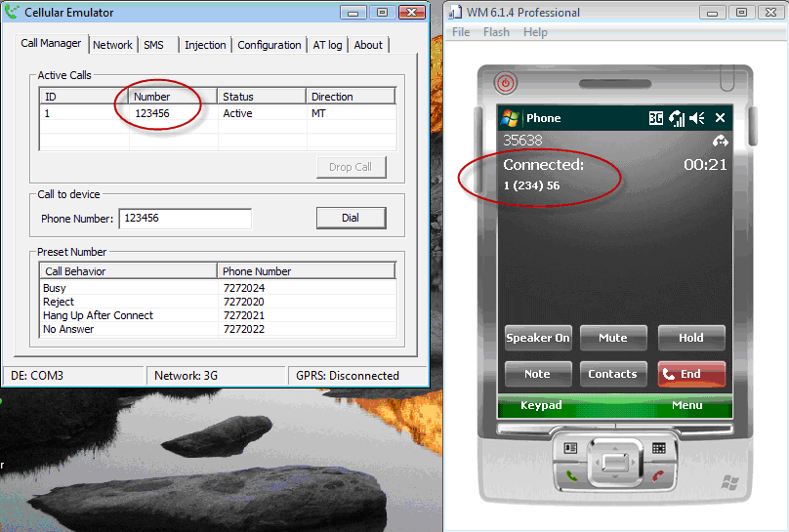Viewport: 789px width, 532px height.
Task: Click the speaker volume icon on phone
Action: coord(697,118)
